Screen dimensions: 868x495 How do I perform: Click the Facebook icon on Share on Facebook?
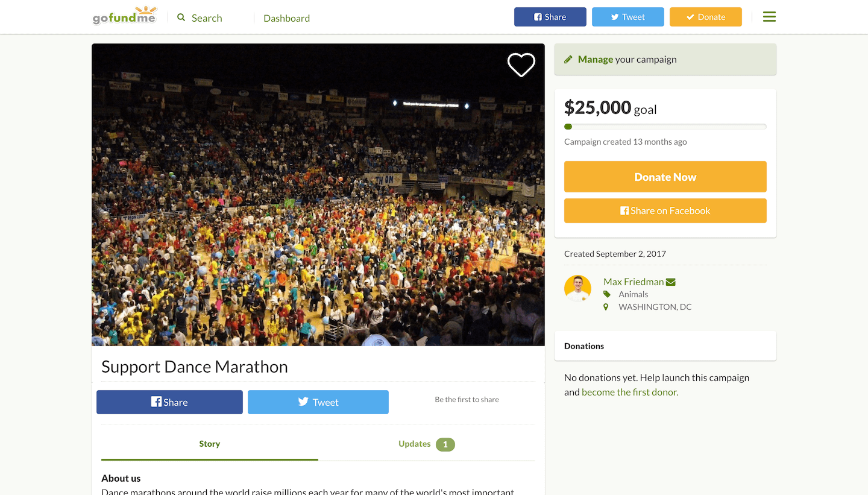[626, 210]
